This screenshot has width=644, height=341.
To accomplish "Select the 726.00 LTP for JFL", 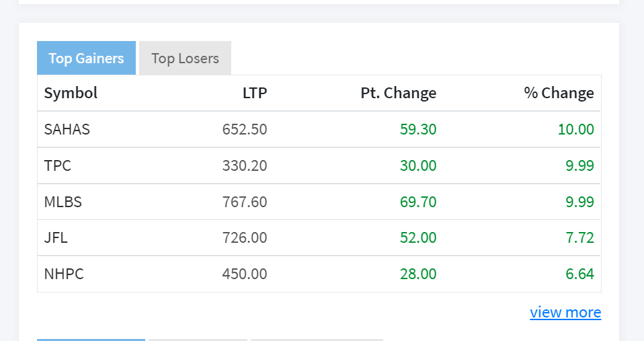I will click(245, 237).
